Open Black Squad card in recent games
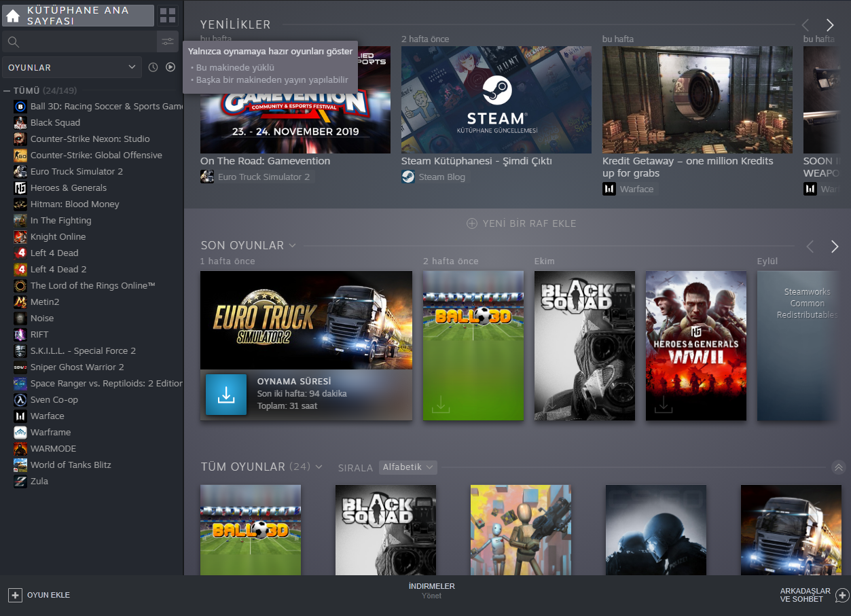851x616 pixels. coord(585,346)
